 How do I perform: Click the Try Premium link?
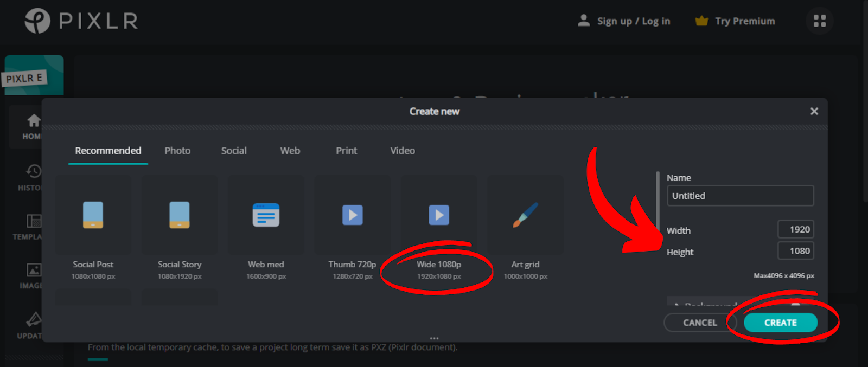[x=745, y=21]
